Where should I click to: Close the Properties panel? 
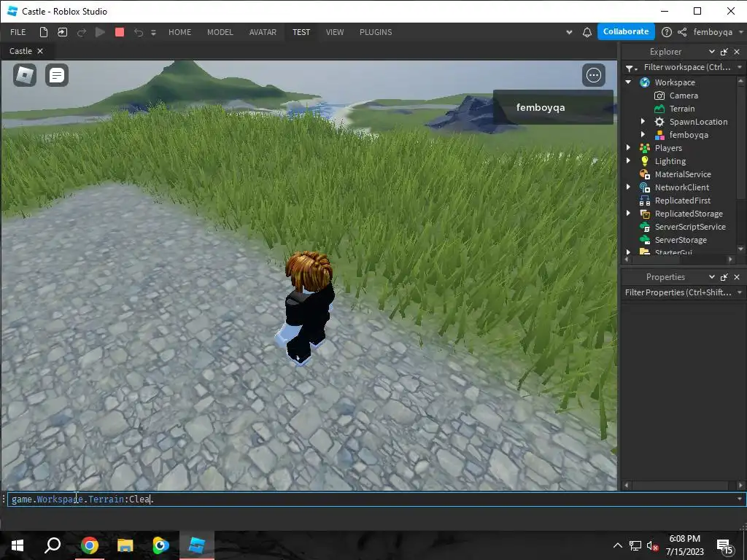[737, 276]
